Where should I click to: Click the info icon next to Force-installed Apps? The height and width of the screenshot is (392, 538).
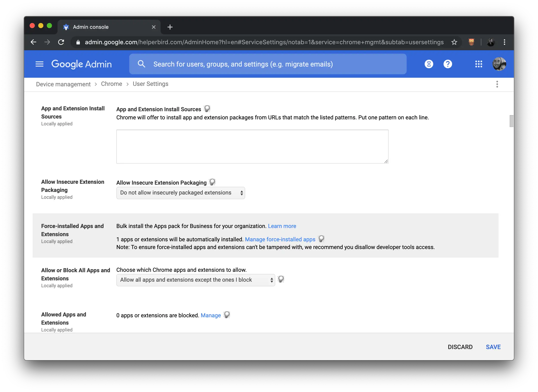322,239
